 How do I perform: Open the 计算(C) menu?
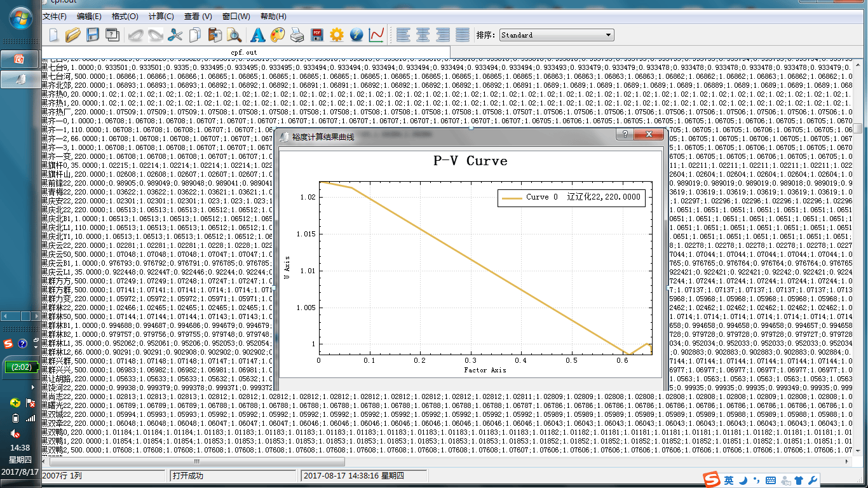(161, 17)
